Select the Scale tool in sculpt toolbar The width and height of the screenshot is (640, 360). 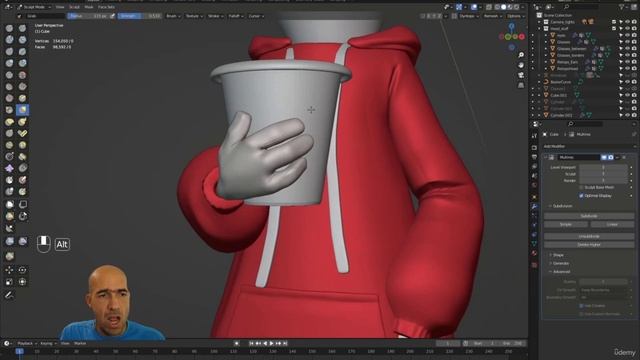[9, 282]
